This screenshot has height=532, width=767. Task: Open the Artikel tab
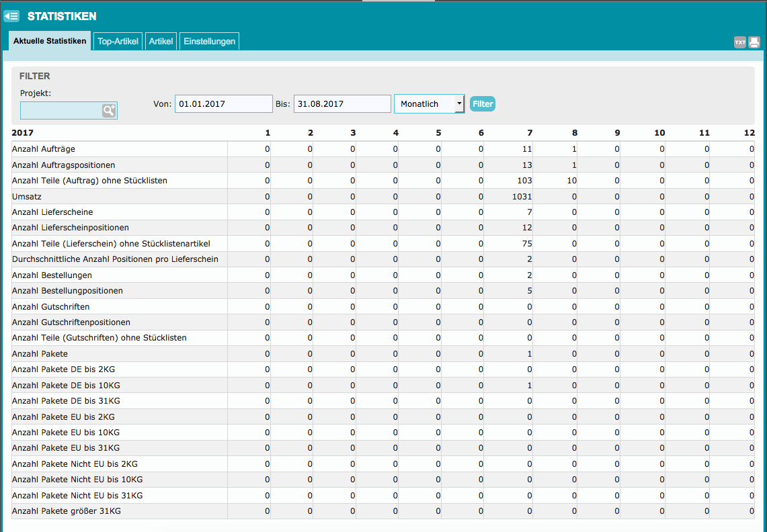(161, 41)
